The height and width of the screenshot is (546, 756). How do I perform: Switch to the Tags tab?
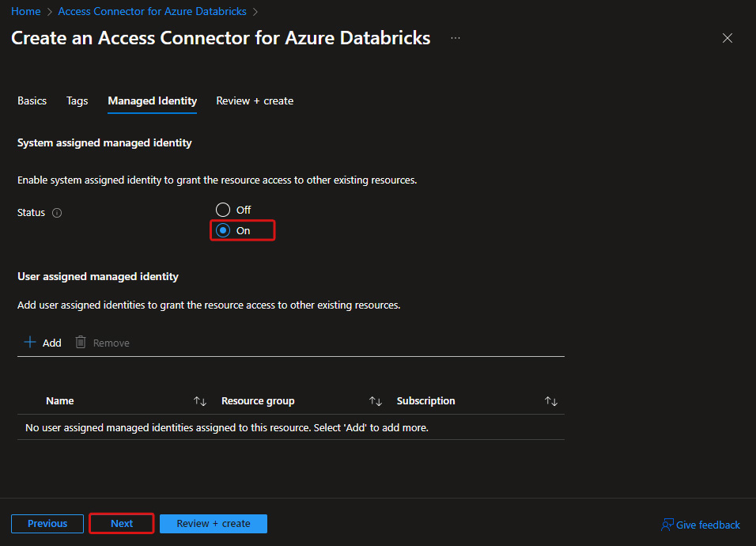[77, 100]
